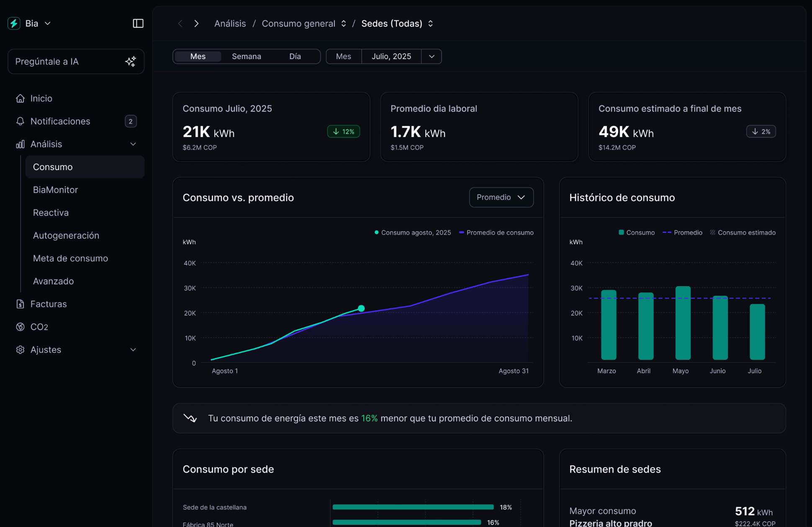Click the Bia lightning logo
Viewport: 812px width, 527px height.
pos(14,23)
